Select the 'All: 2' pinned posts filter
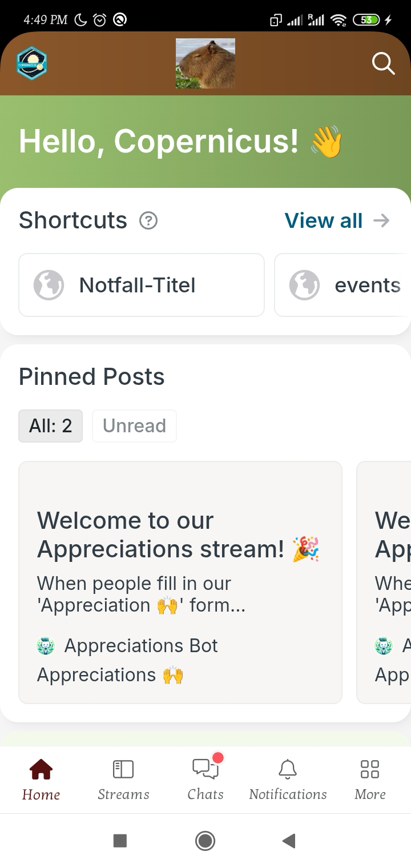This screenshot has width=411, height=868. click(x=51, y=426)
